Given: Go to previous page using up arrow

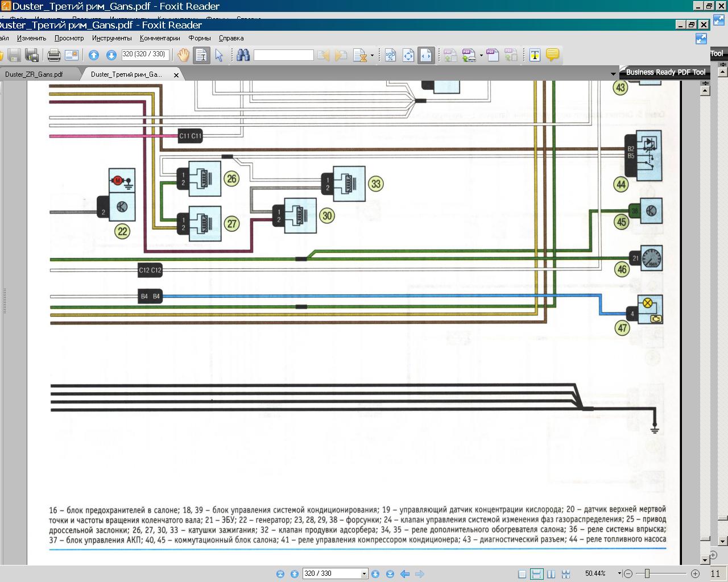Looking at the screenshot, I should click(94, 55).
